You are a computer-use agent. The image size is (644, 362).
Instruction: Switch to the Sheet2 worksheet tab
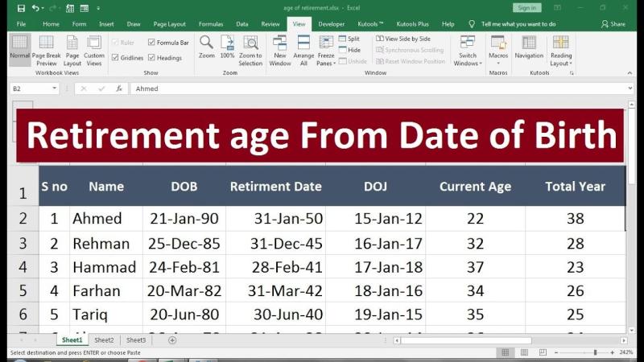(104, 340)
